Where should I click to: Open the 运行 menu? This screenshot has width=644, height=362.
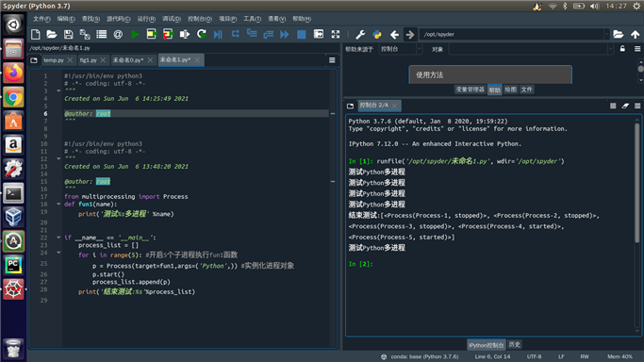[x=146, y=19]
